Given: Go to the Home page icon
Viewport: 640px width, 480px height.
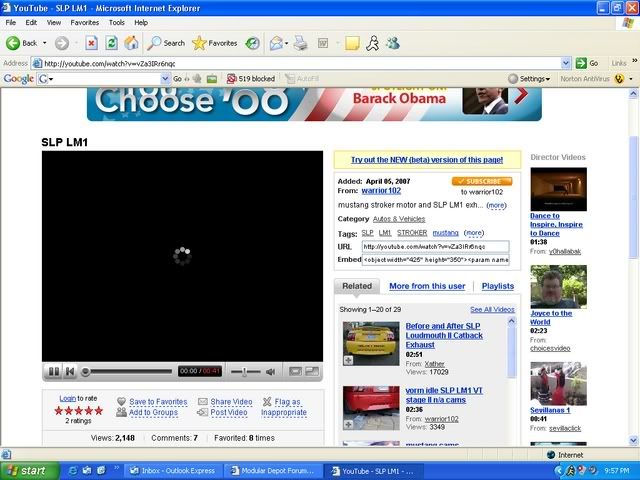Looking at the screenshot, I should point(131,43).
